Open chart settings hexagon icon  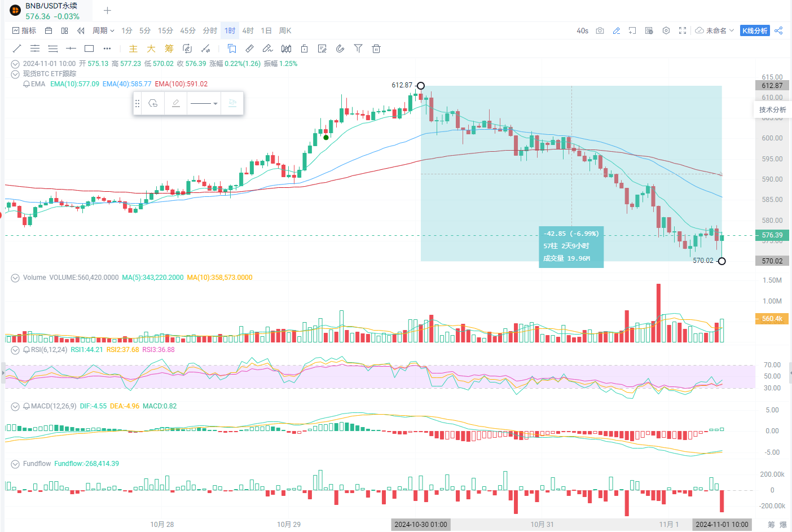click(x=666, y=30)
